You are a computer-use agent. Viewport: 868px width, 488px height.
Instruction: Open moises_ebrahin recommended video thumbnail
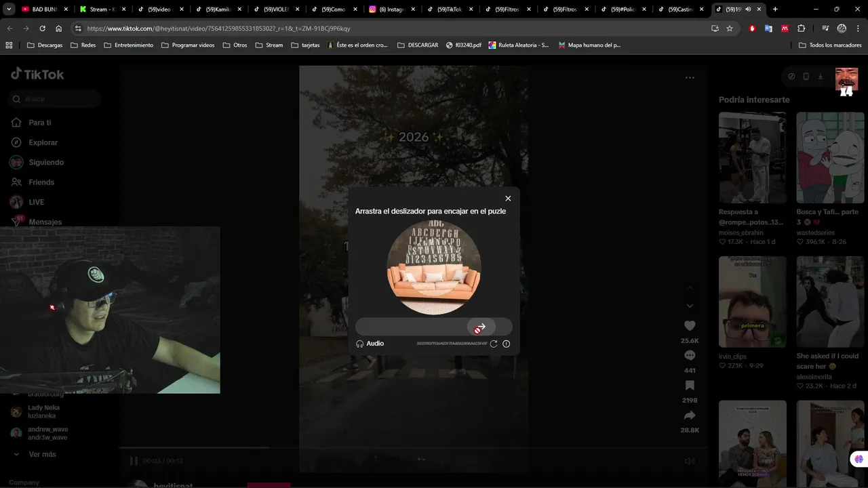point(753,157)
